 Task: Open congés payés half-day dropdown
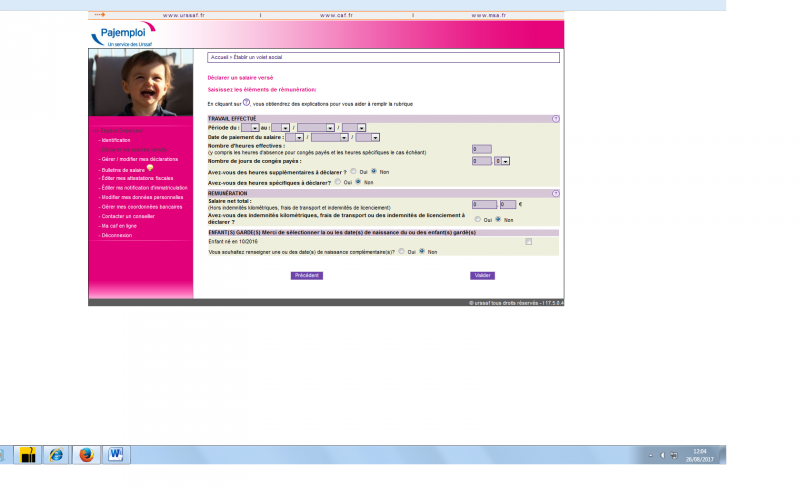click(x=502, y=161)
